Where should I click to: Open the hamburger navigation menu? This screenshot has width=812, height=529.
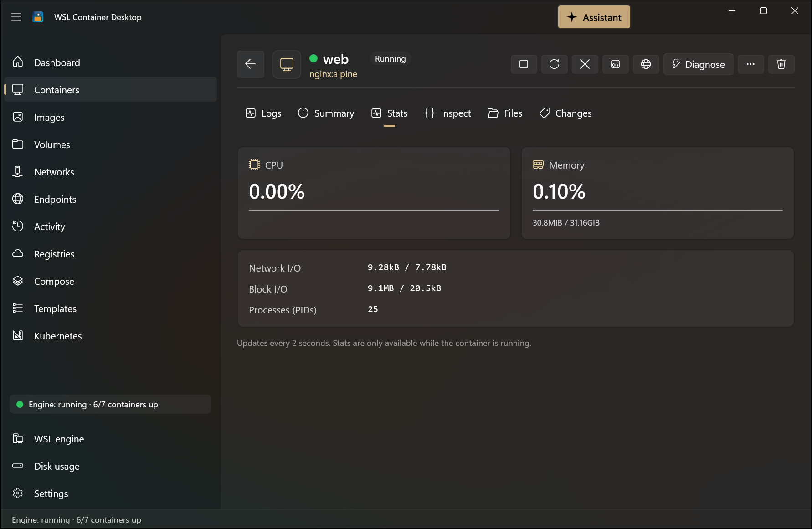click(x=16, y=17)
